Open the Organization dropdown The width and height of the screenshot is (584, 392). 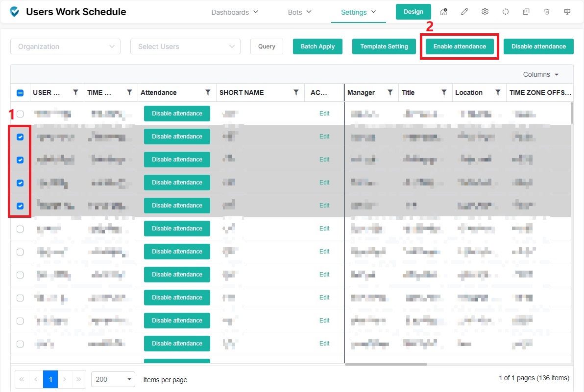(65, 46)
